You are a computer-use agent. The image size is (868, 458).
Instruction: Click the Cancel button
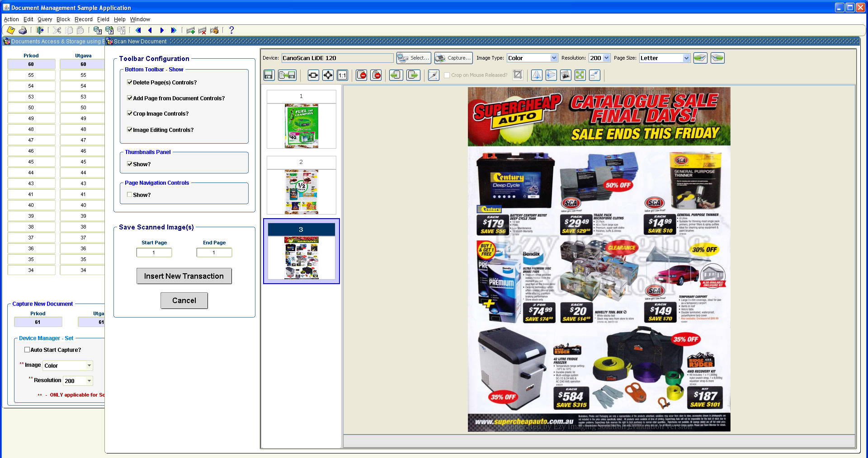(184, 300)
